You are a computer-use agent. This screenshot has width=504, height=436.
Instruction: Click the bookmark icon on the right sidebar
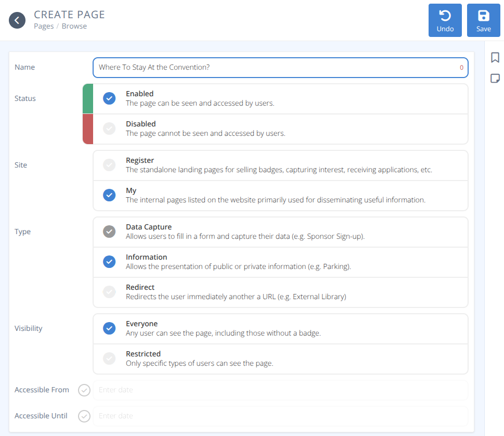point(495,57)
